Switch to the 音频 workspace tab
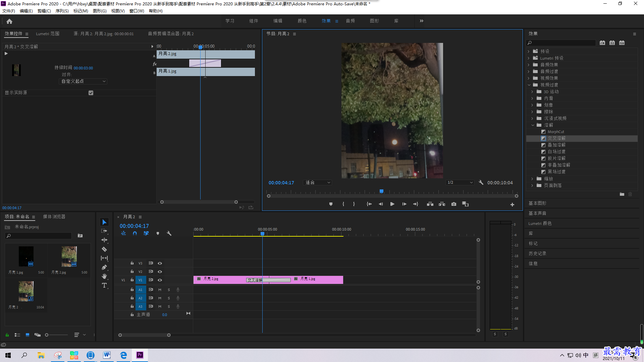The height and width of the screenshot is (362, 644). coord(351,21)
